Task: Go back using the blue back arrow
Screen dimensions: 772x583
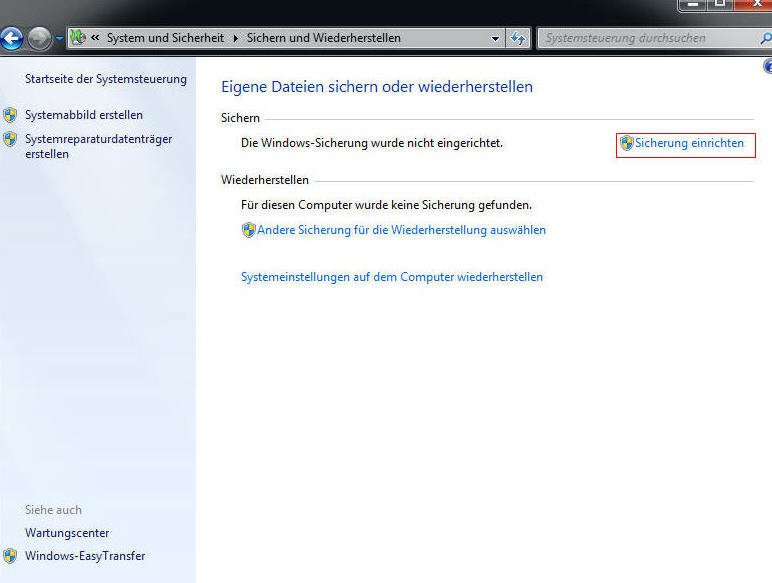Action: pos(11,38)
